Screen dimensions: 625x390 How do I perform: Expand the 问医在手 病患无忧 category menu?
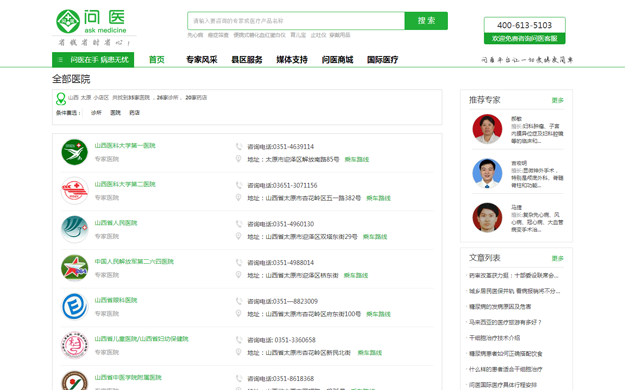(93, 60)
